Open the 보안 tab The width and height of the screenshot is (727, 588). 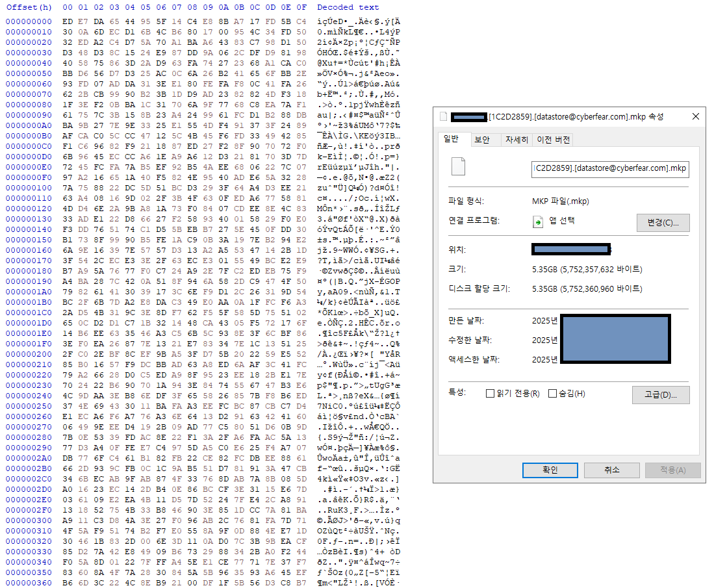(x=482, y=140)
